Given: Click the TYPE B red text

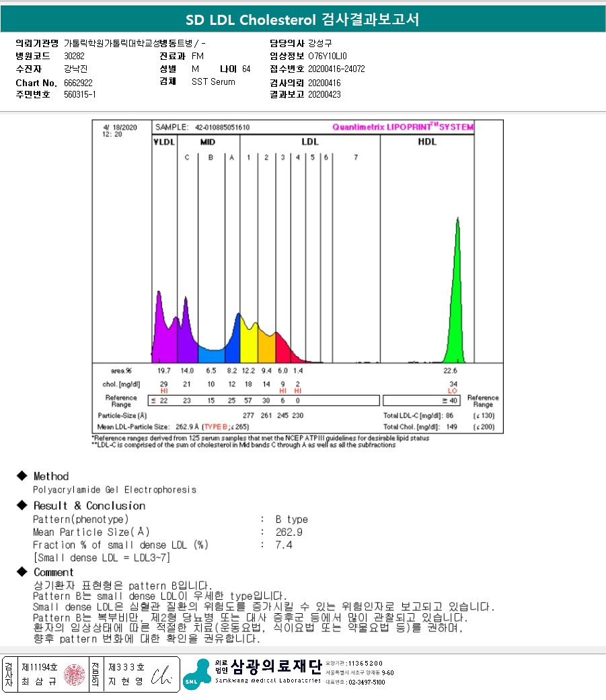Looking at the screenshot, I should point(215,427).
